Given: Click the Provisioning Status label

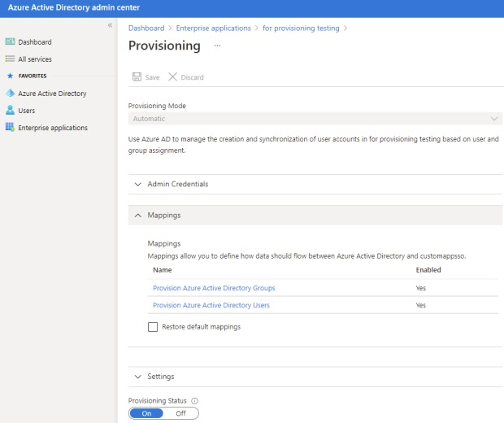Looking at the screenshot, I should click(x=157, y=401).
